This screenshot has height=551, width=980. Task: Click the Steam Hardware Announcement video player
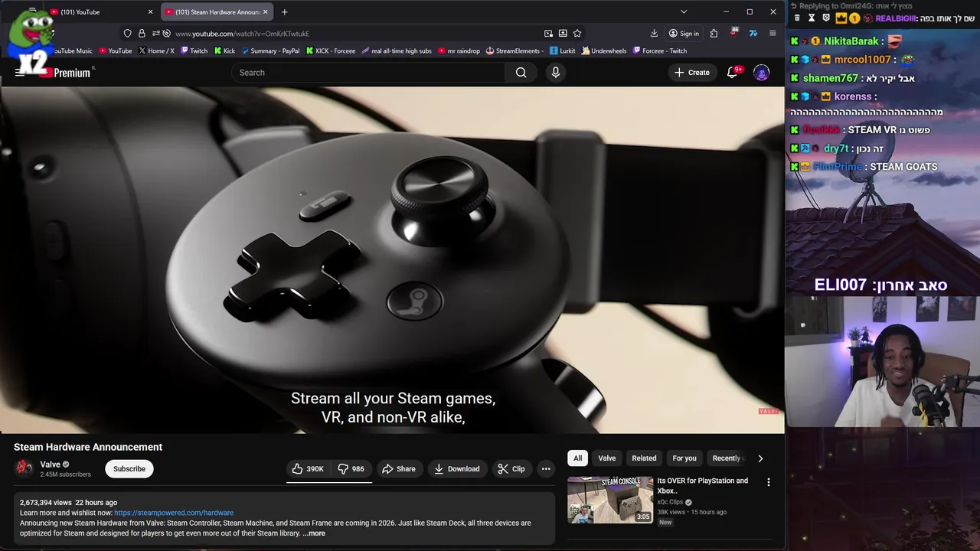[x=392, y=260]
